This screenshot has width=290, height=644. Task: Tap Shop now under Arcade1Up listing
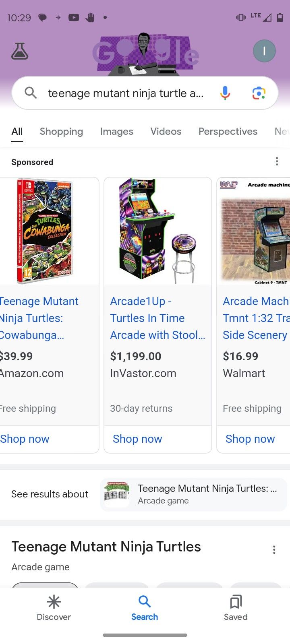pyautogui.click(x=137, y=439)
